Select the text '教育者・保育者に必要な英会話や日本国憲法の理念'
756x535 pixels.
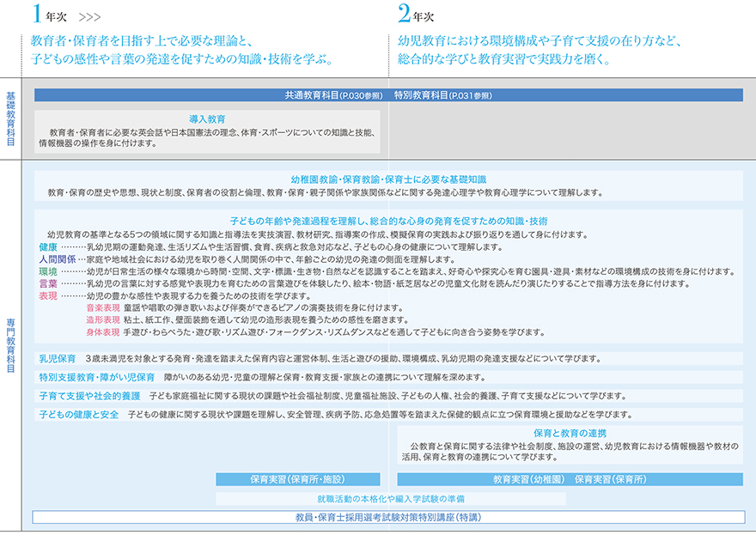(143, 132)
